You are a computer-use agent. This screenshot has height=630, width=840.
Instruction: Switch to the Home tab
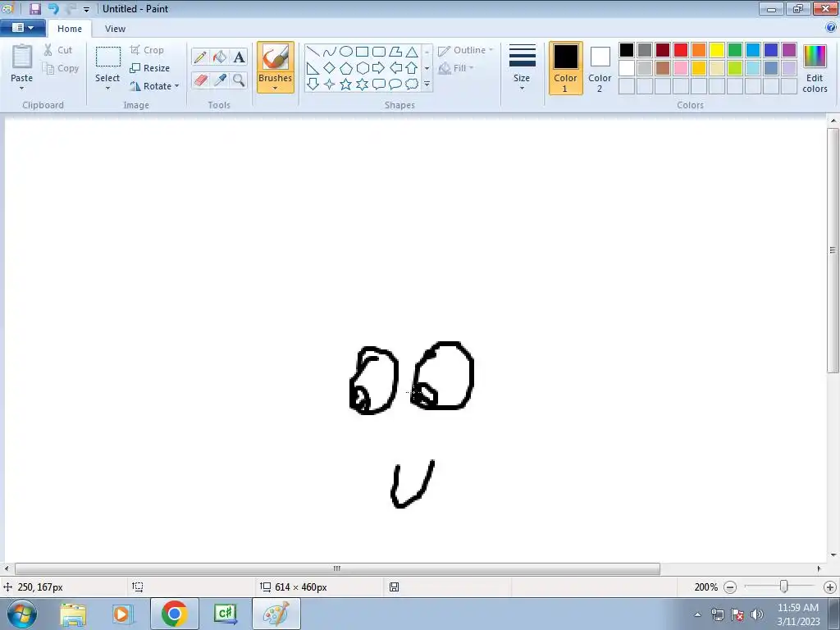point(70,29)
